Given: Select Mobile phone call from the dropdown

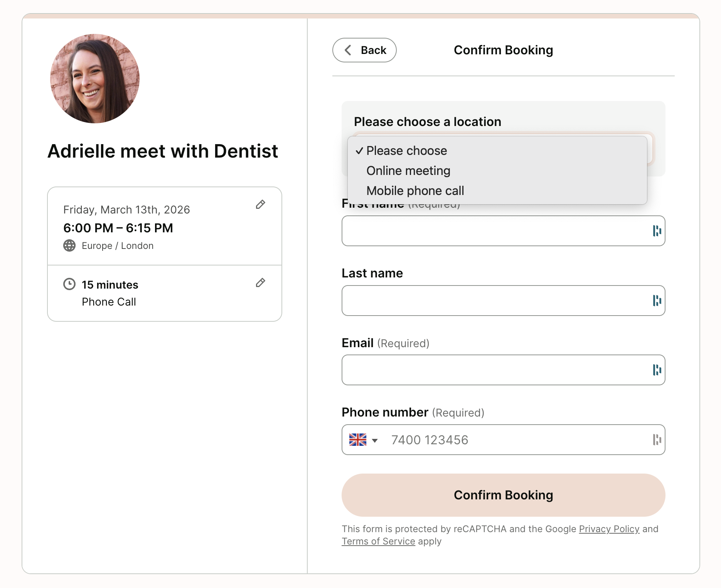Looking at the screenshot, I should click(x=414, y=190).
